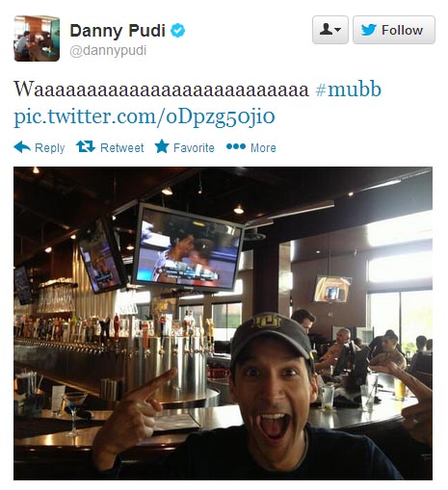Click the Follow text label
This screenshot has height=490, width=448.
coord(402,30)
